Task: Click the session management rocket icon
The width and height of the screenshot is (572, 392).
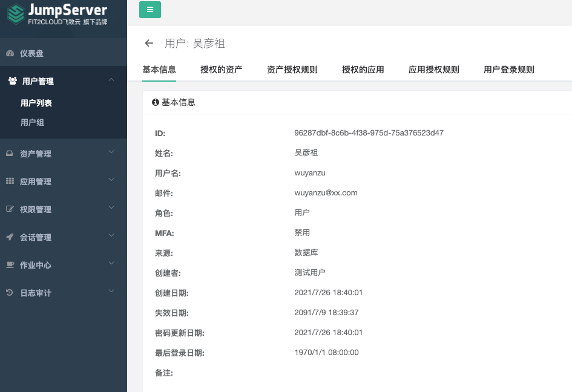Action: pos(10,237)
